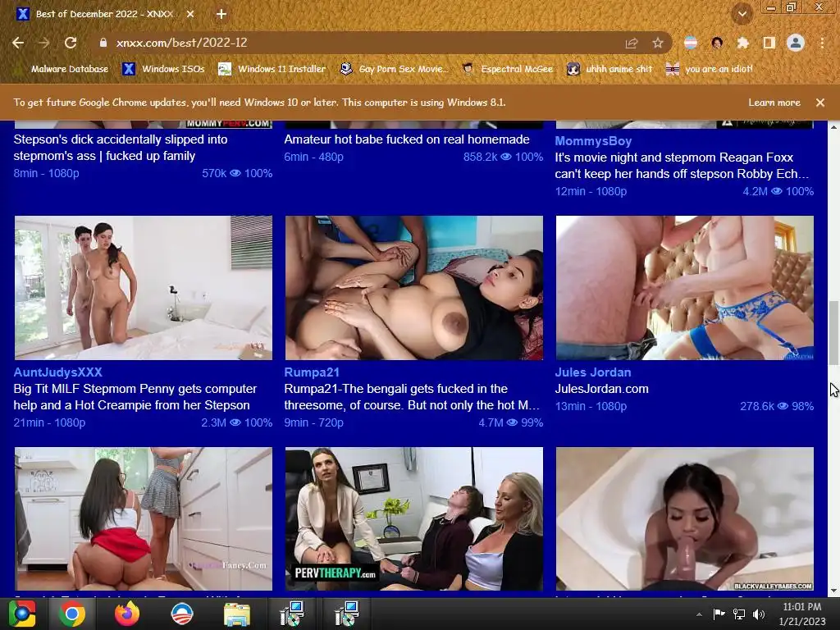The height and width of the screenshot is (630, 840).
Task: Close the Best of December 2022 tab
Action: 190,14
